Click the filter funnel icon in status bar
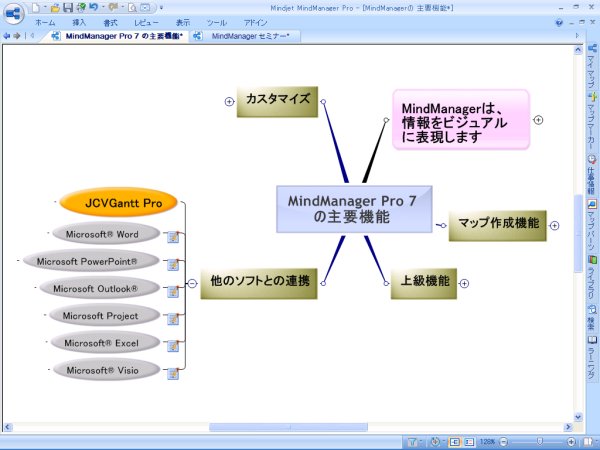The image size is (600, 450). tap(412, 442)
